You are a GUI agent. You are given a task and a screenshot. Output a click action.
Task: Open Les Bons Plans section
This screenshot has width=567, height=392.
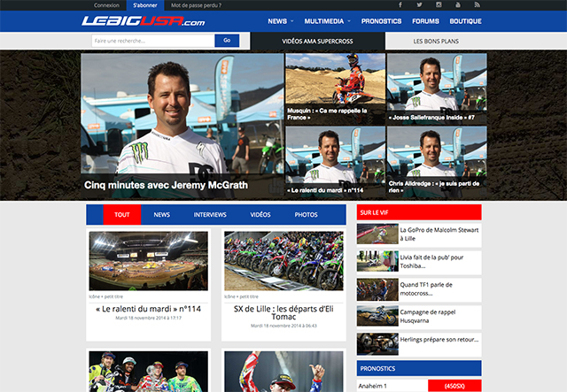click(x=436, y=42)
